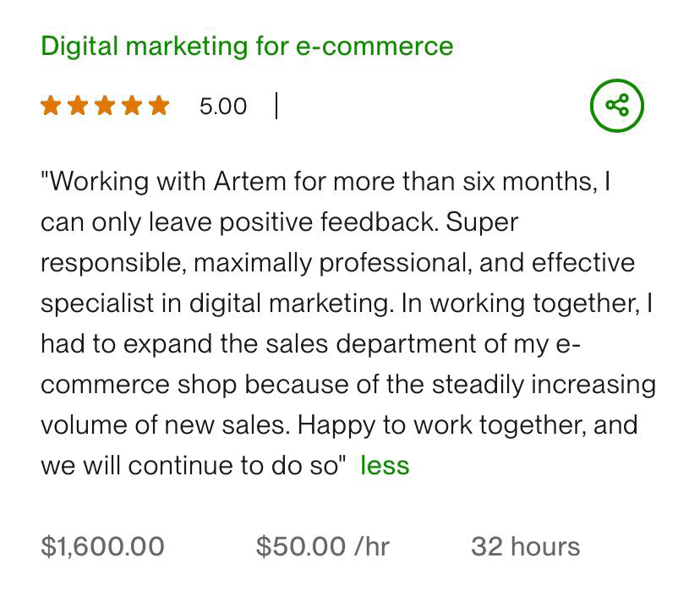This screenshot has width=700, height=602.
Task: Click 'maximally professional' in the review text
Action: pos(330,263)
